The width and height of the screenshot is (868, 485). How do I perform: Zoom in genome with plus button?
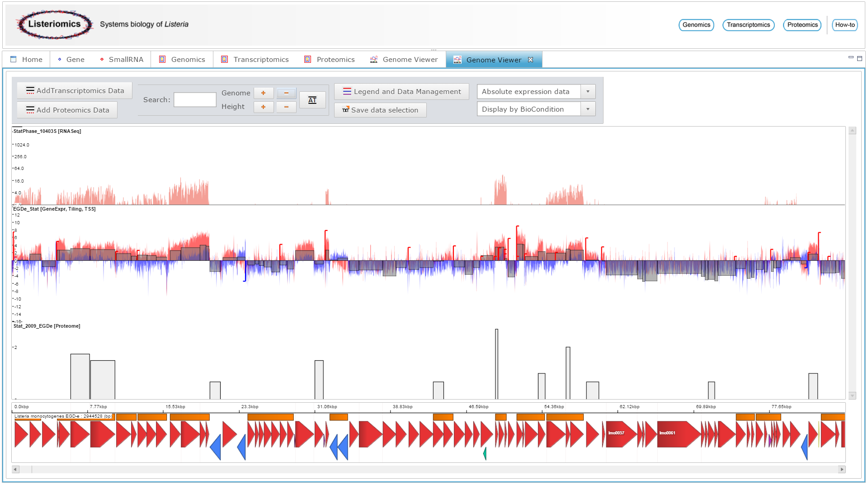(264, 93)
